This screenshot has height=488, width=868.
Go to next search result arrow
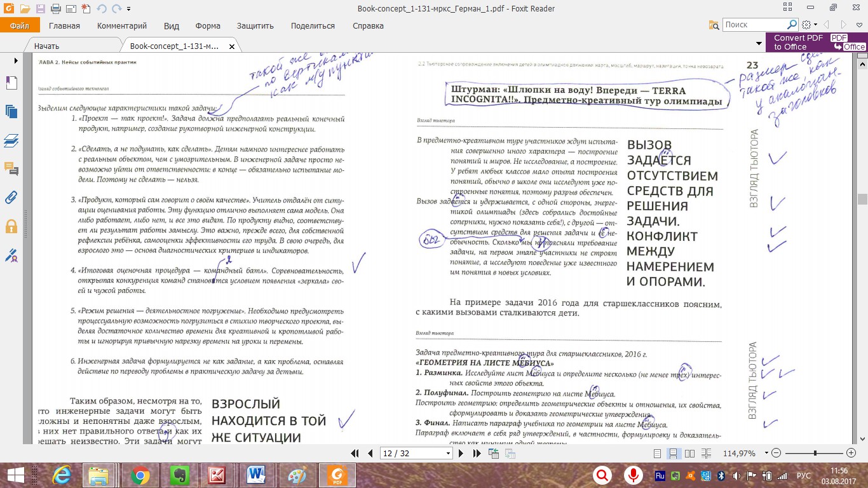(844, 25)
